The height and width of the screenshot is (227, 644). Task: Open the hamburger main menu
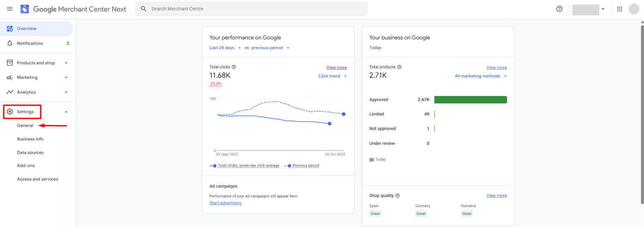tap(10, 9)
